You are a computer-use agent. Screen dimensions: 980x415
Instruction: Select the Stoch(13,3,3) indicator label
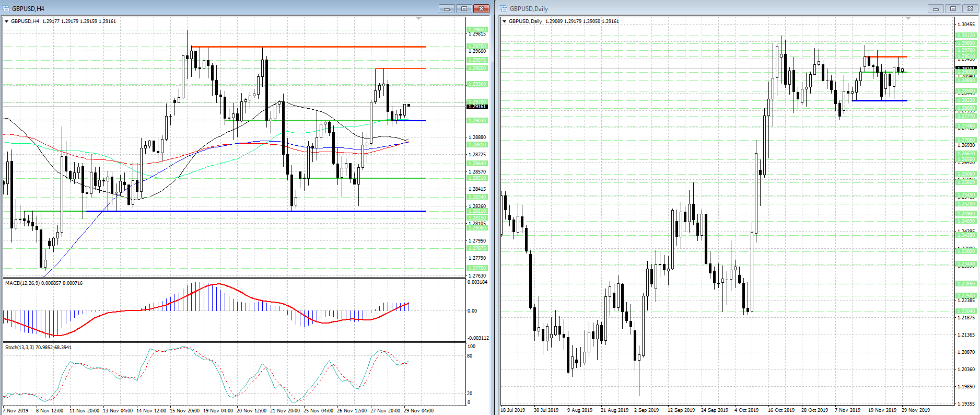tap(38, 348)
